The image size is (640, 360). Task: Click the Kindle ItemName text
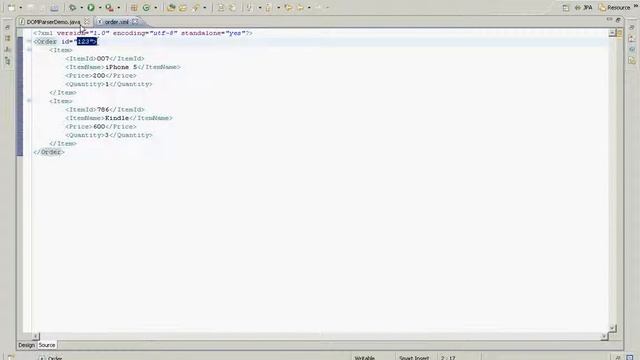(117, 118)
